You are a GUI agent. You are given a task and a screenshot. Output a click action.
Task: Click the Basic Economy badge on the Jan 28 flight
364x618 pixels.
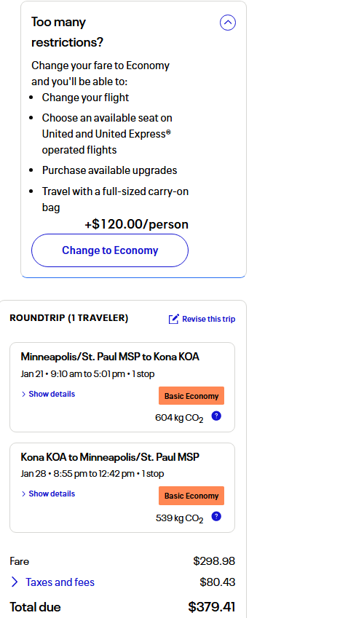coord(191,496)
